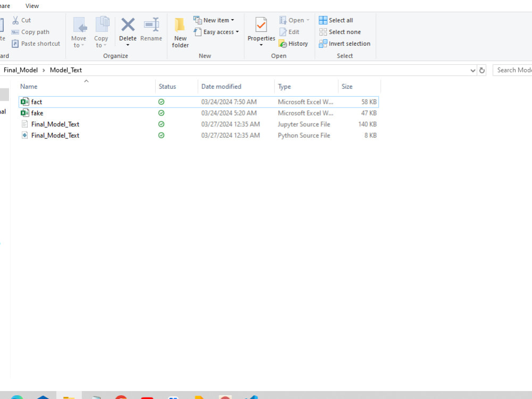Click sync status icon of the Python file
Image resolution: width=532 pixels, height=399 pixels.
pyautogui.click(x=162, y=135)
